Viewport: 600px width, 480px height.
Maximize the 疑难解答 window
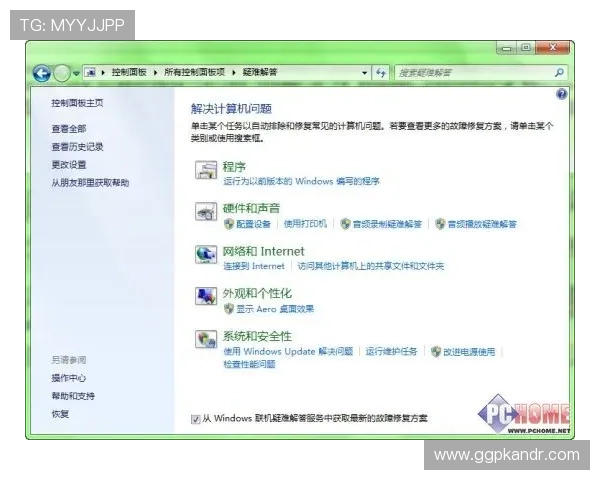click(x=526, y=48)
